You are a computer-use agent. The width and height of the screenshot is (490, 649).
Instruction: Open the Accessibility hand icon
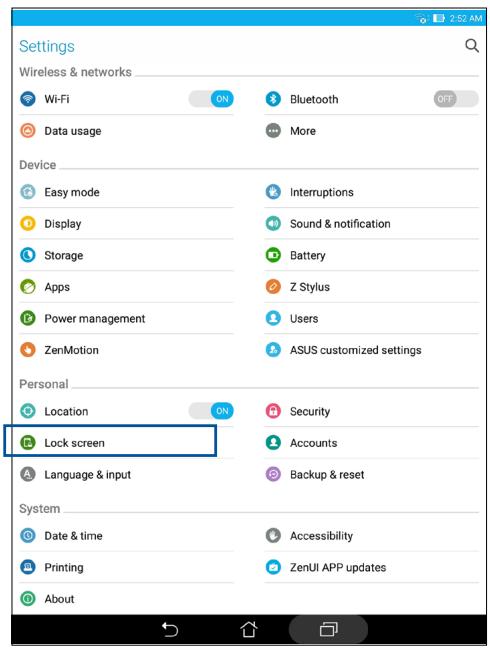[x=273, y=536]
